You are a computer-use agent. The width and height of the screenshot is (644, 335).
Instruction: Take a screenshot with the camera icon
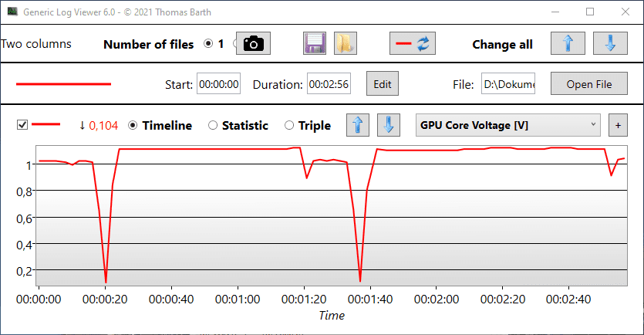(253, 43)
